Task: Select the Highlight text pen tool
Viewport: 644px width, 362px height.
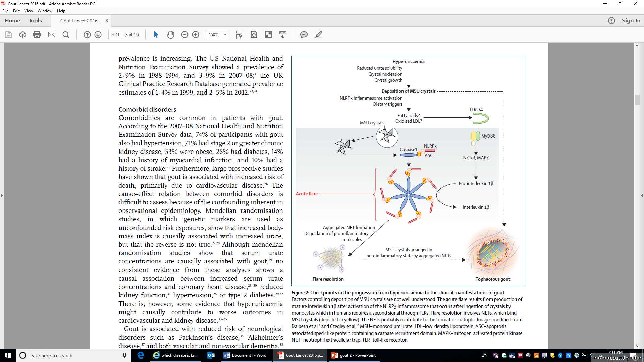Action: (318, 35)
